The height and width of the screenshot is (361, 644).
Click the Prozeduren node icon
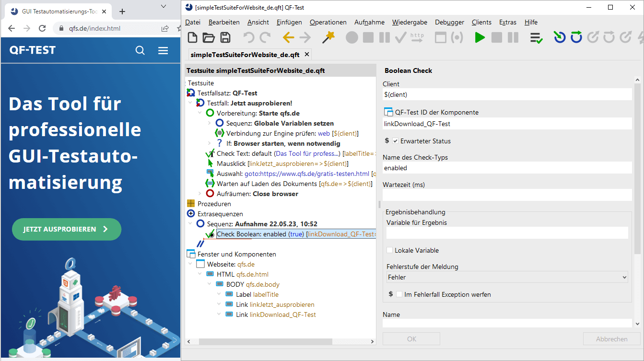coord(191,204)
